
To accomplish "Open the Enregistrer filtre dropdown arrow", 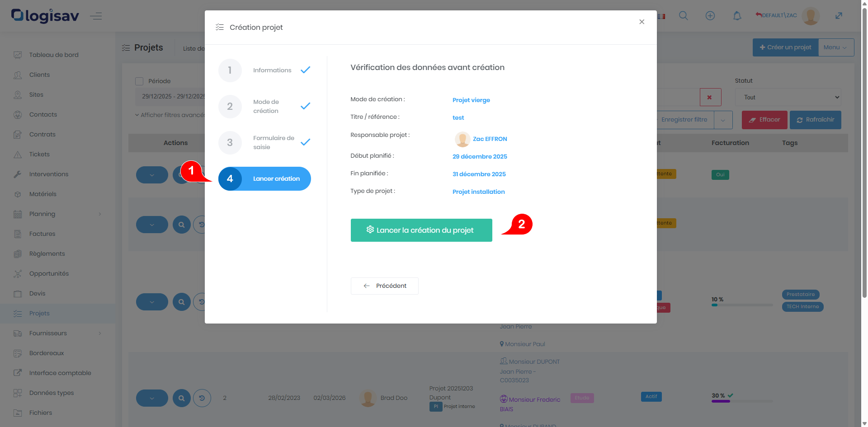I will coord(723,120).
